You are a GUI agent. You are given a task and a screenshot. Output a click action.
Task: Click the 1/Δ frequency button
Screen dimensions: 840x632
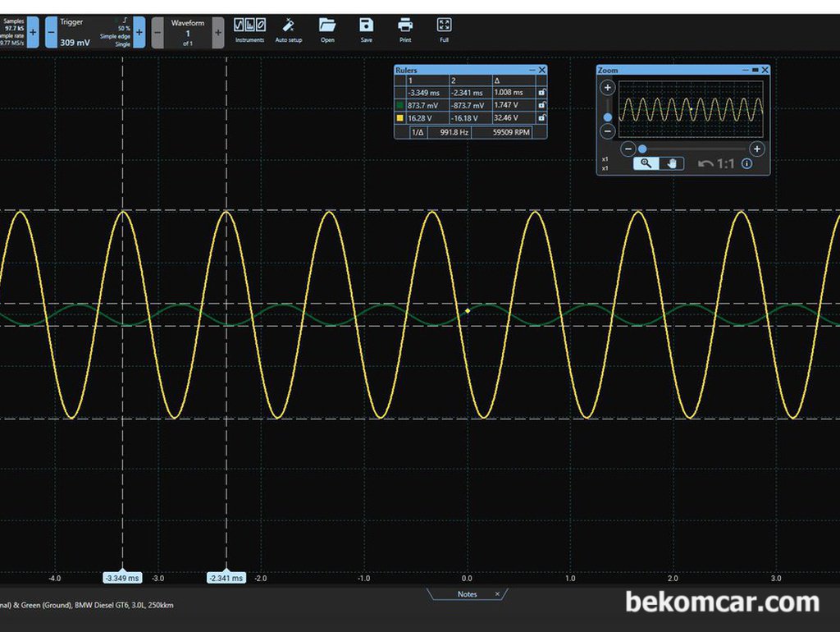(x=418, y=132)
